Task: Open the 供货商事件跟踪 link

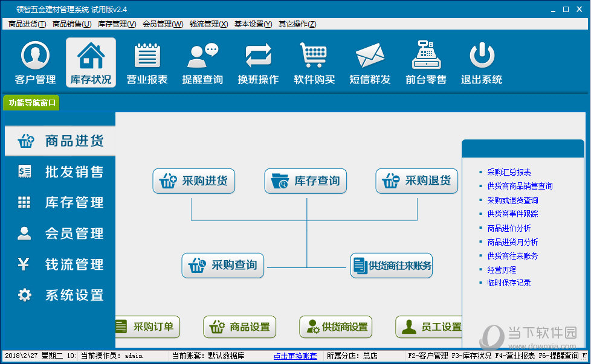Action: pos(512,214)
